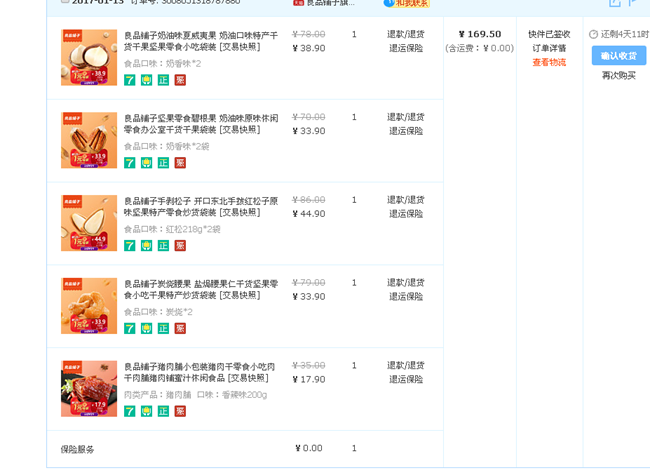This screenshot has height=475, width=650.
Task: Click the yellow 保 guarantee icon under 碧根果 product
Action: tap(146, 163)
